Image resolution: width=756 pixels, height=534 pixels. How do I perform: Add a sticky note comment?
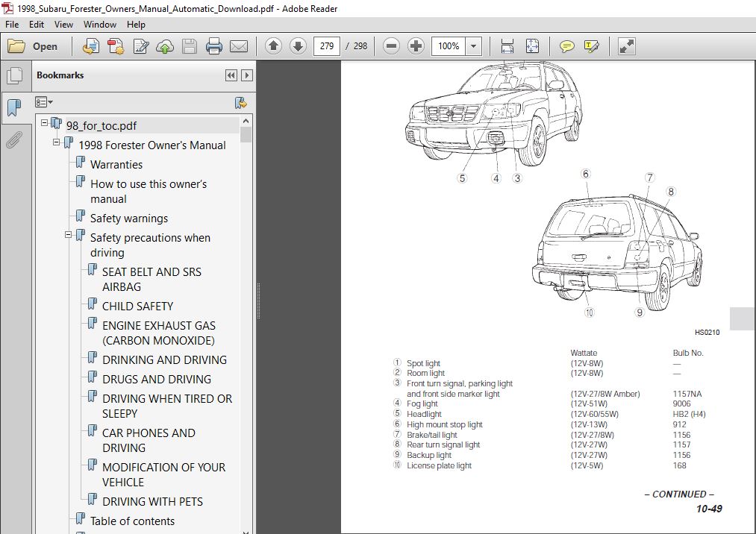point(566,46)
